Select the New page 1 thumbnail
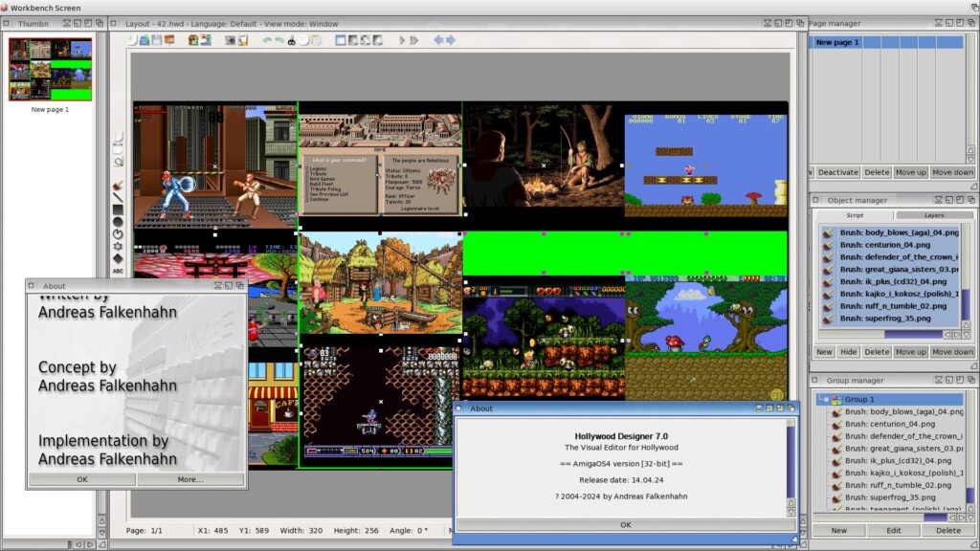Viewport: 980px width, 551px height. coord(50,69)
